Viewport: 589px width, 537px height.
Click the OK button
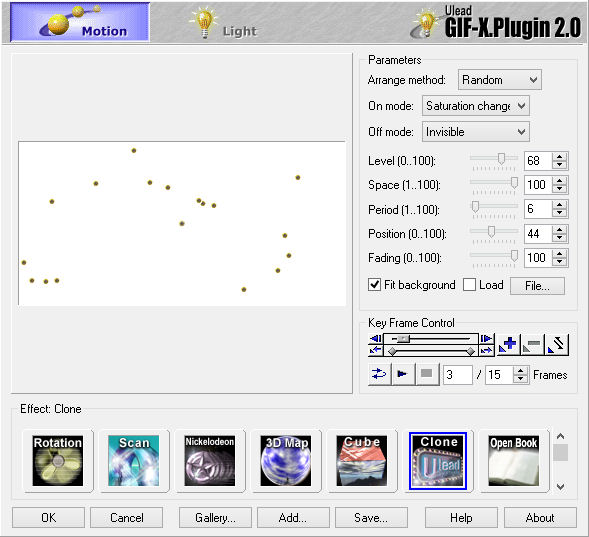[48, 518]
